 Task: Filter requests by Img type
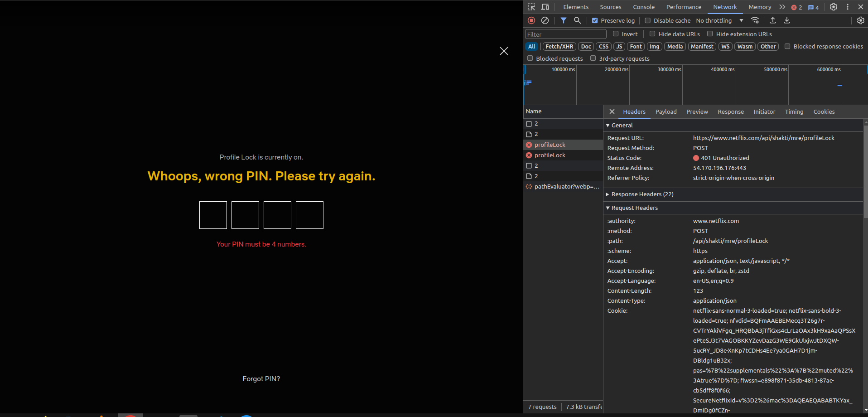click(654, 46)
